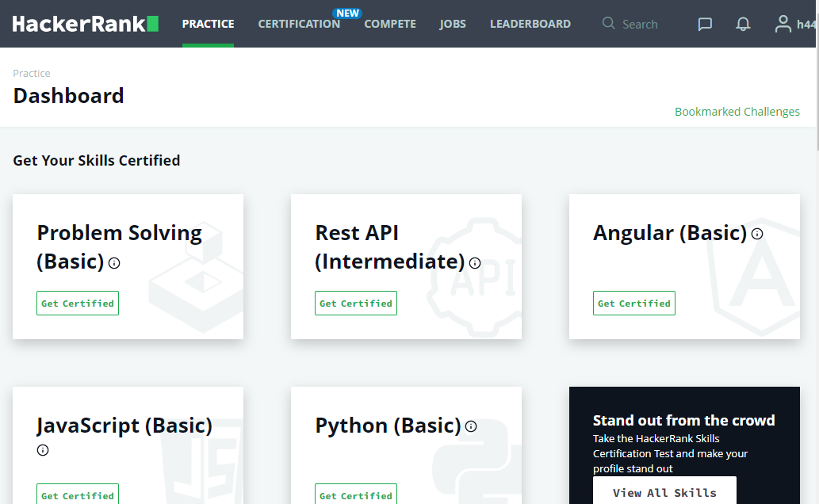This screenshot has width=819, height=504.
Task: View info icon next to Rest API (Intermediate)
Action: click(473, 263)
